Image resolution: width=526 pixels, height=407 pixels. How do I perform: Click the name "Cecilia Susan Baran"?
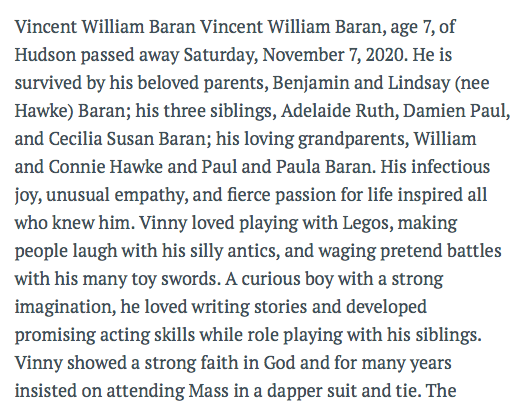coord(127,139)
